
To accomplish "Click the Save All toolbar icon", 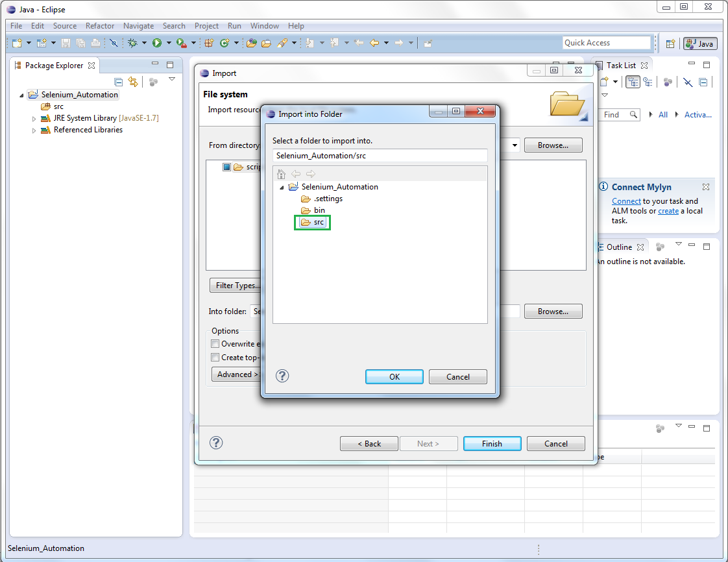I will (x=81, y=43).
